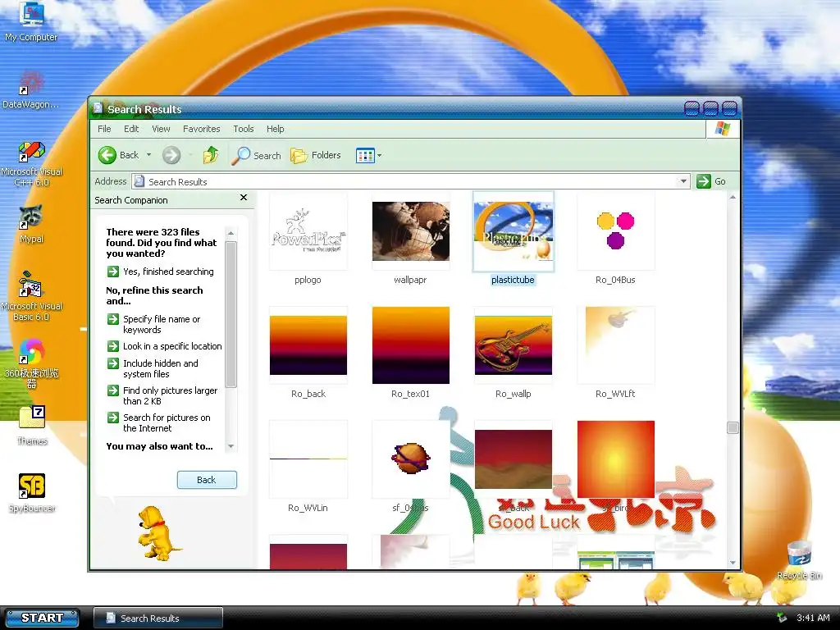Select the Ro_tex01 thumbnail
The width and height of the screenshot is (840, 630).
click(411, 345)
